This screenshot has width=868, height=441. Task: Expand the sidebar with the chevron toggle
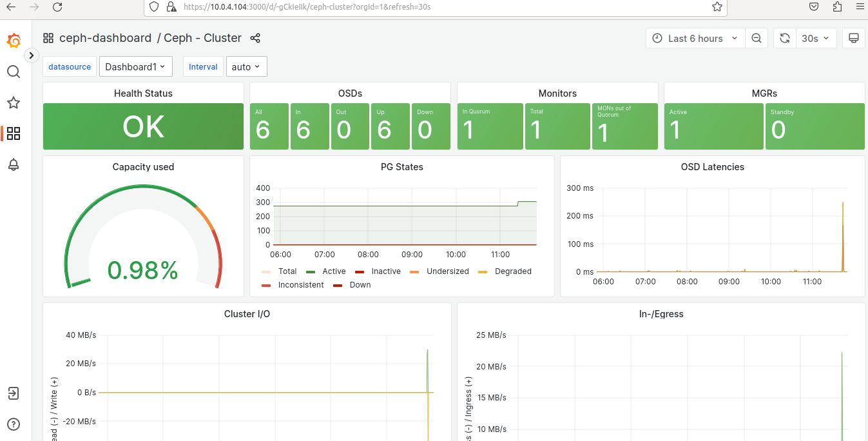click(32, 55)
